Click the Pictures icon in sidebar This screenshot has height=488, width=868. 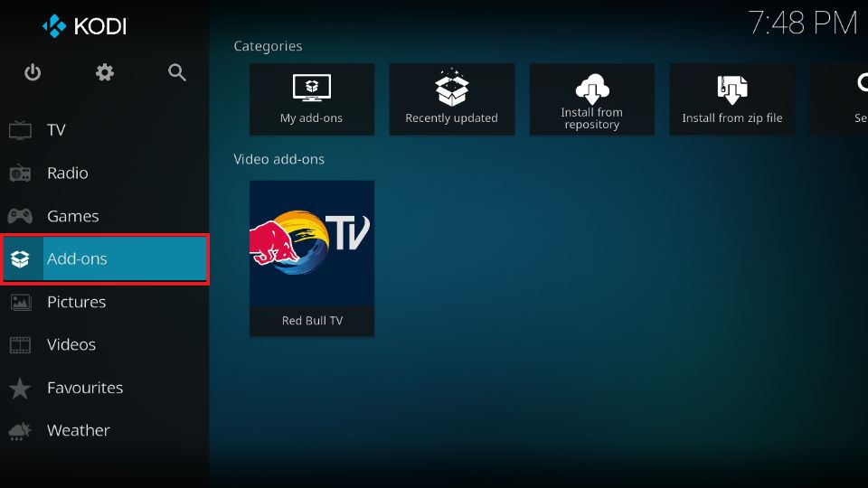click(x=21, y=302)
